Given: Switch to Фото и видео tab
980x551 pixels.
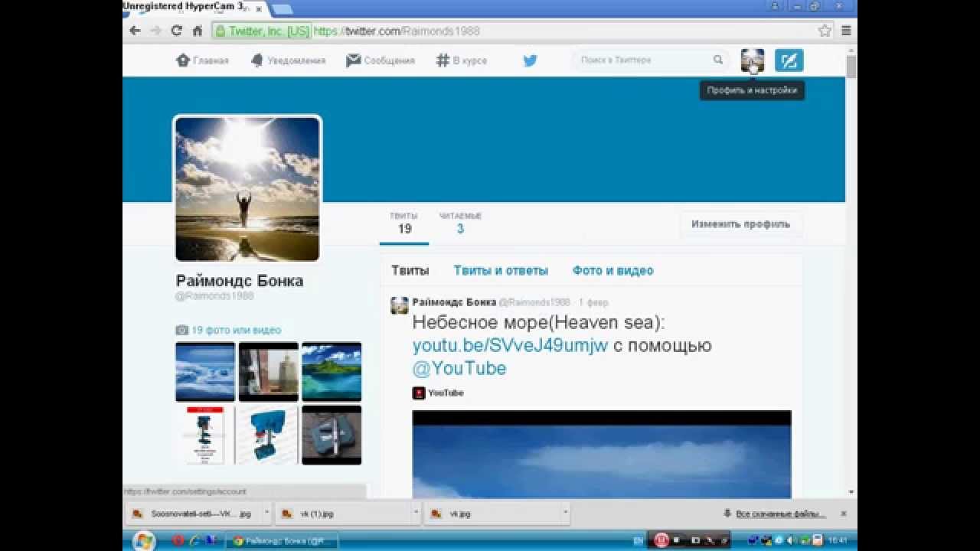Looking at the screenshot, I should (612, 270).
